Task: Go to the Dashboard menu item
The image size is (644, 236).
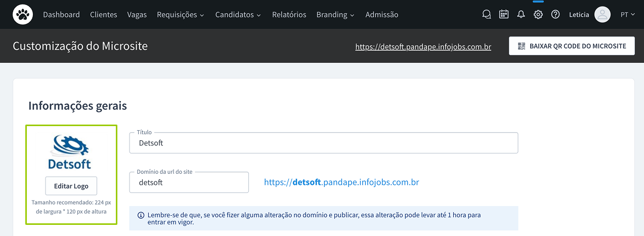Action: pyautogui.click(x=61, y=15)
